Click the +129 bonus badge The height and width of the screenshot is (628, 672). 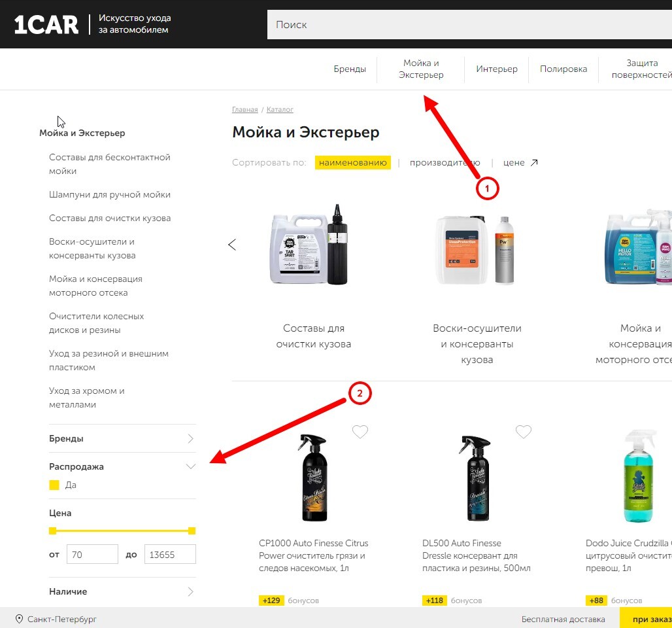click(271, 601)
